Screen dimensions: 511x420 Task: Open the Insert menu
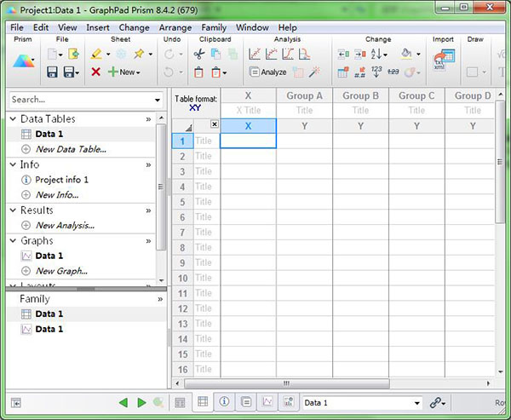[98, 27]
